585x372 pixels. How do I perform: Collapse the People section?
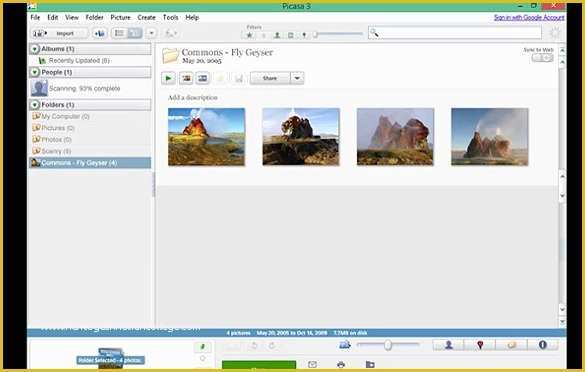(x=35, y=72)
